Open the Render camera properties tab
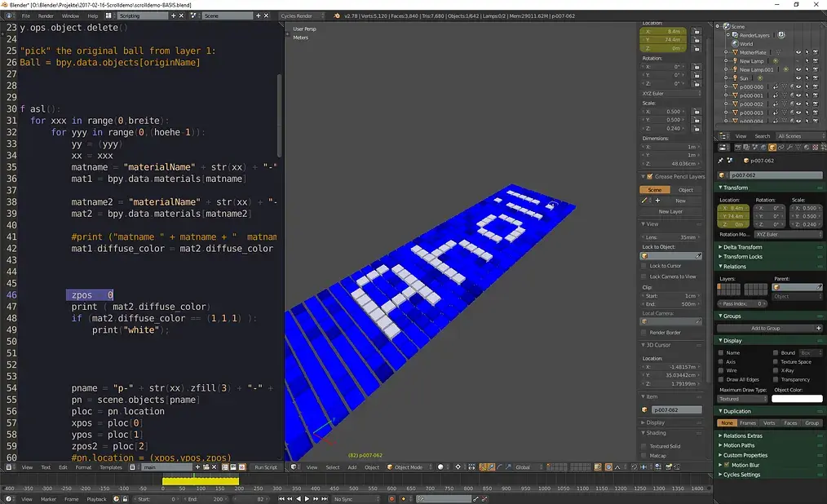Image resolution: width=827 pixels, height=504 pixels. pyautogui.click(x=738, y=148)
